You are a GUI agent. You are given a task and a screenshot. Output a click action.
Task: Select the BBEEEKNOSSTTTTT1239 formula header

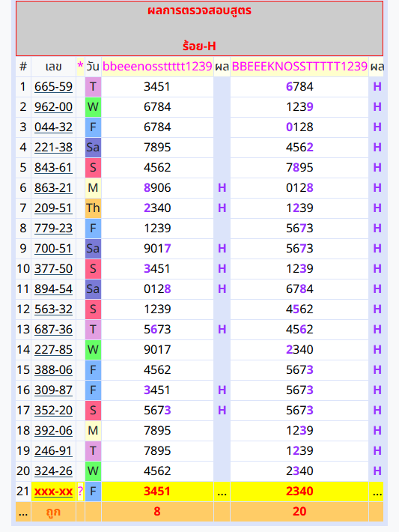point(299,66)
